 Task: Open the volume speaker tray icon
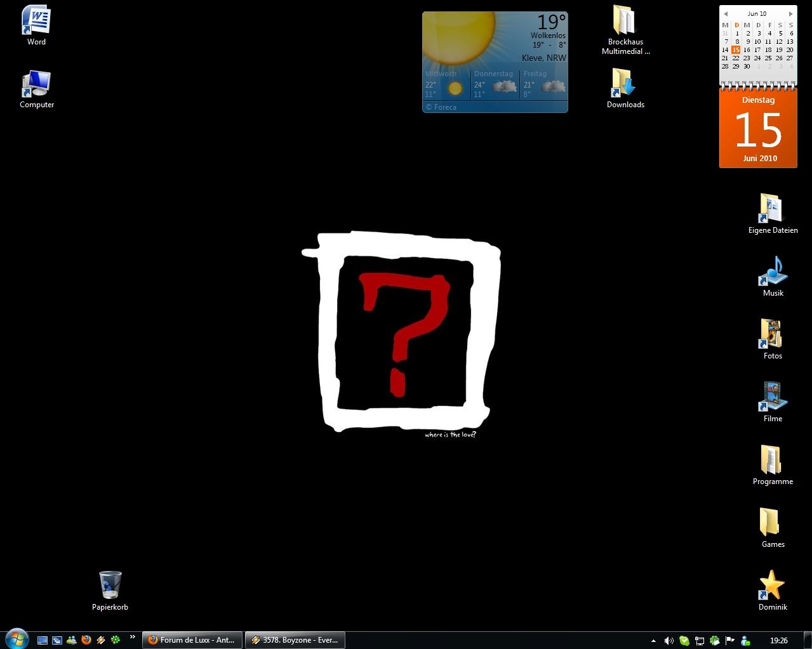(x=669, y=641)
